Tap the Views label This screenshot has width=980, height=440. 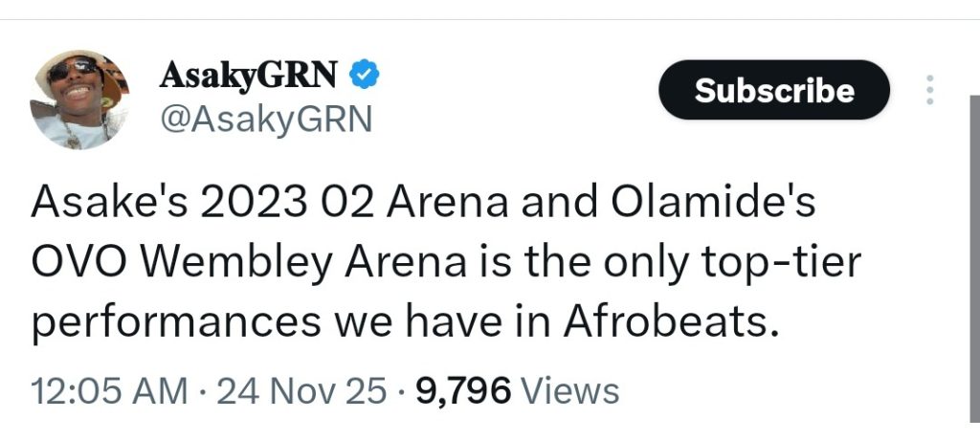pyautogui.click(x=573, y=391)
